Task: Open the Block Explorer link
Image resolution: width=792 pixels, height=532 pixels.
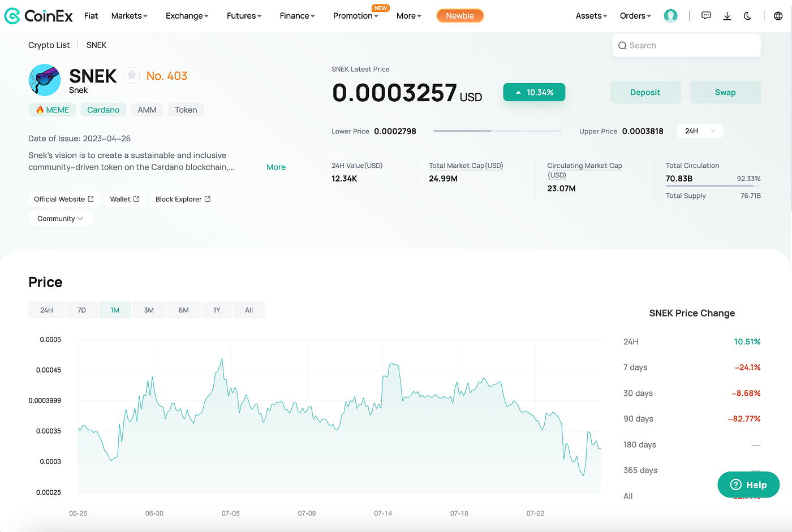Action: pyautogui.click(x=183, y=199)
